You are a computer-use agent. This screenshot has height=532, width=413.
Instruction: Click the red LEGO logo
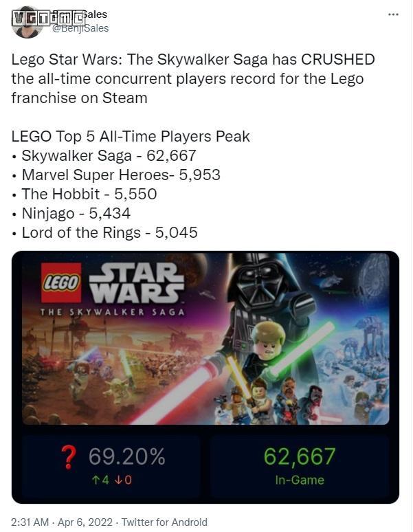pyautogui.click(x=63, y=282)
